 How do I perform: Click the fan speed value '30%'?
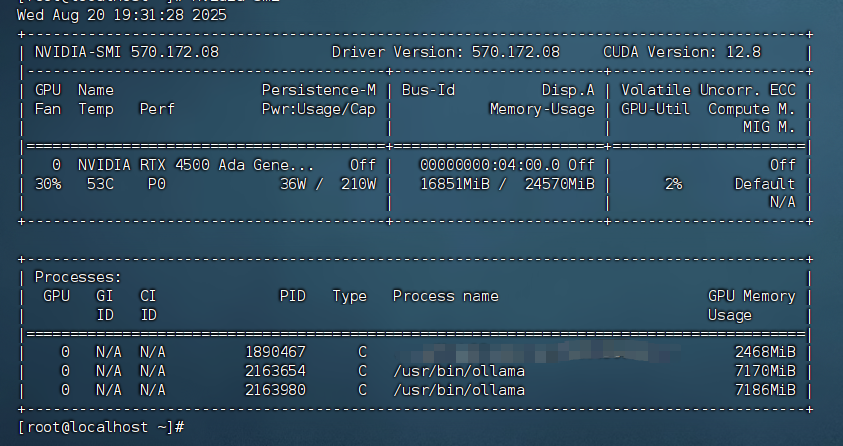click(48, 184)
